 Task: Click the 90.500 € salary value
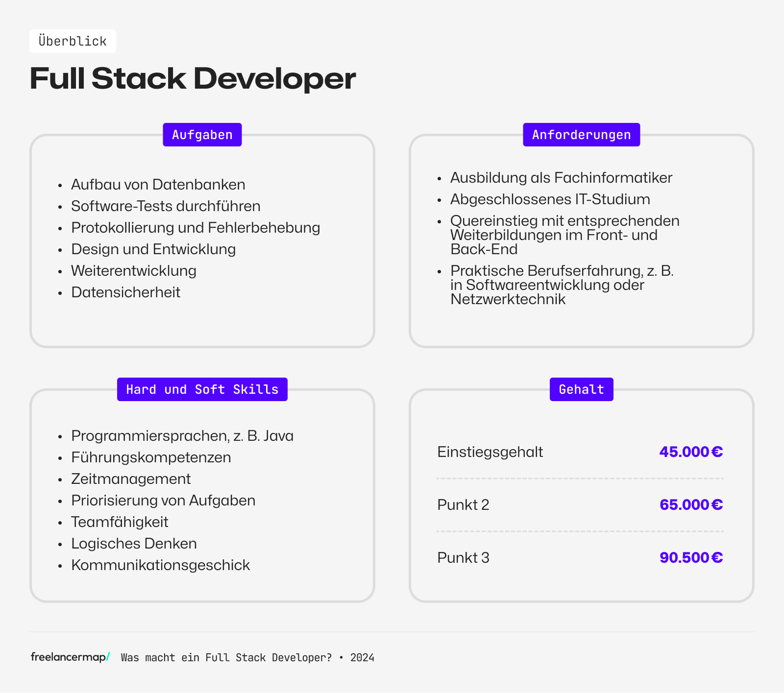[x=691, y=557]
